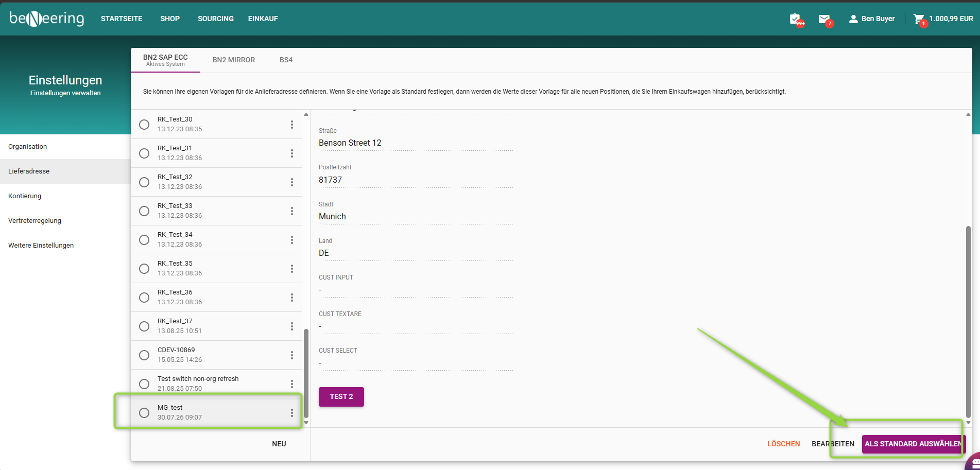Screen dimensions: 980x470
Task: Select the CDEV-10869 radio button
Action: click(x=144, y=355)
